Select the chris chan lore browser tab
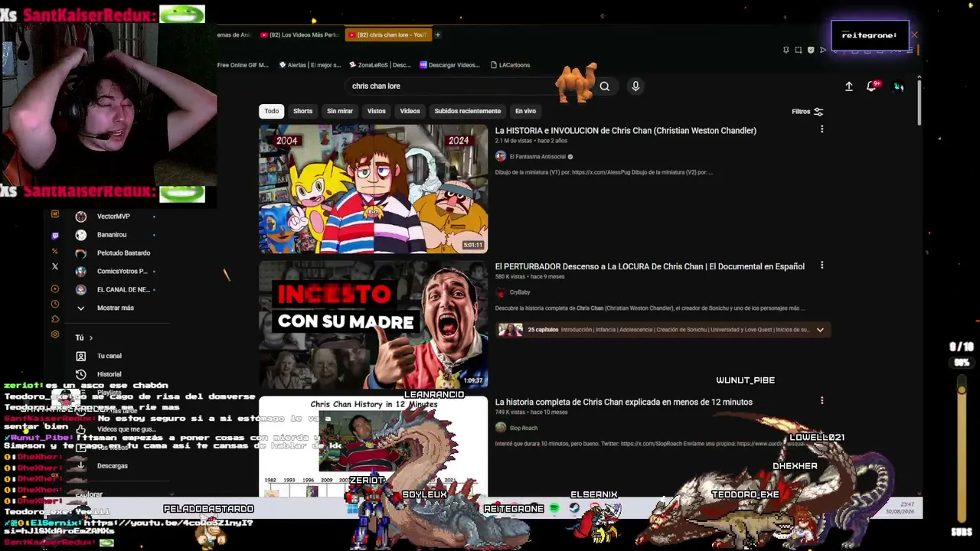 coord(388,34)
